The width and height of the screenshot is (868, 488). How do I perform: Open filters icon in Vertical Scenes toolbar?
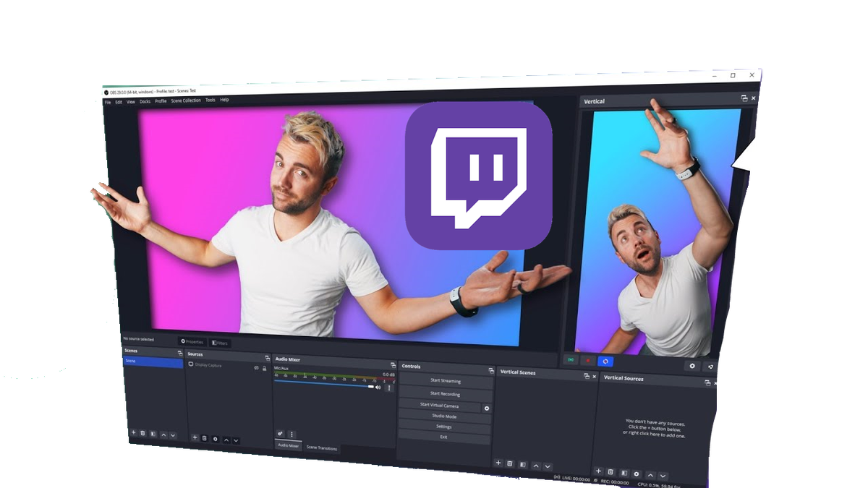(522, 465)
